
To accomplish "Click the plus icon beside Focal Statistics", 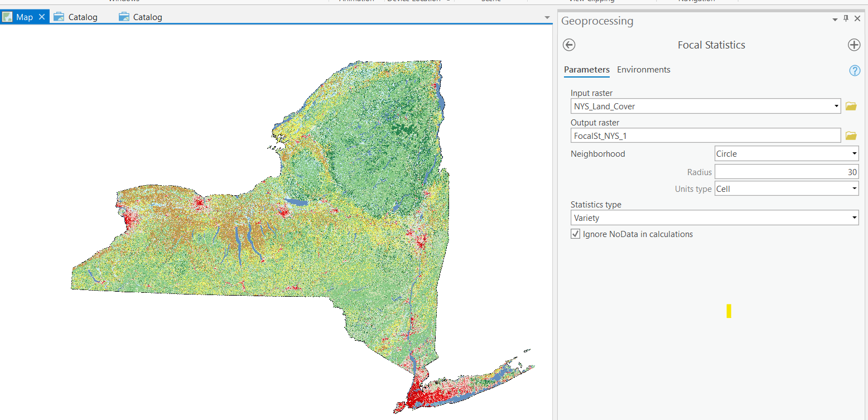I will pos(853,45).
